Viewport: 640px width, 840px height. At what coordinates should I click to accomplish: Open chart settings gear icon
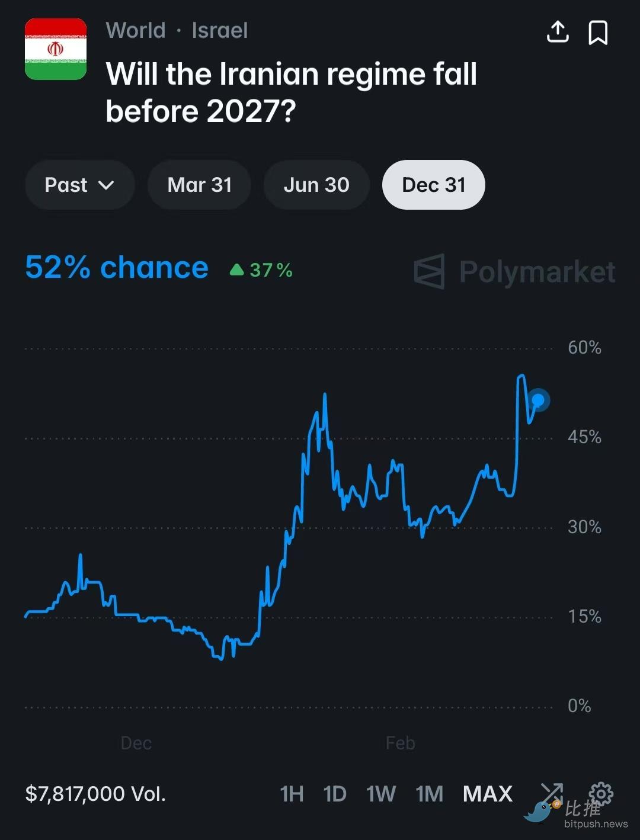coord(601,793)
